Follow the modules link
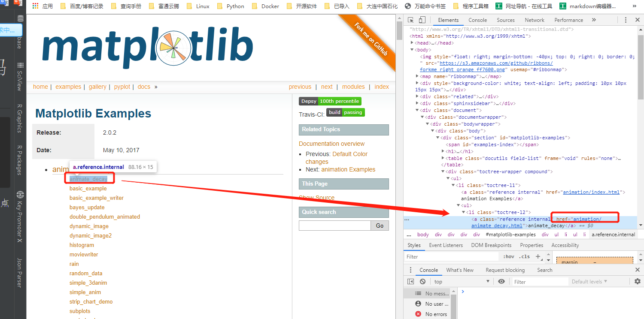 tap(353, 87)
